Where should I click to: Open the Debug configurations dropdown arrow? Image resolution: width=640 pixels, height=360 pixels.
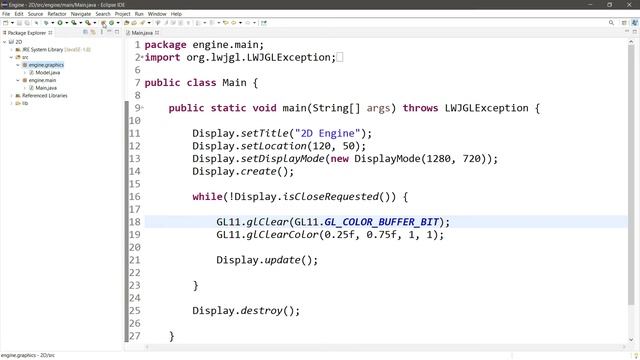pos(53,23)
